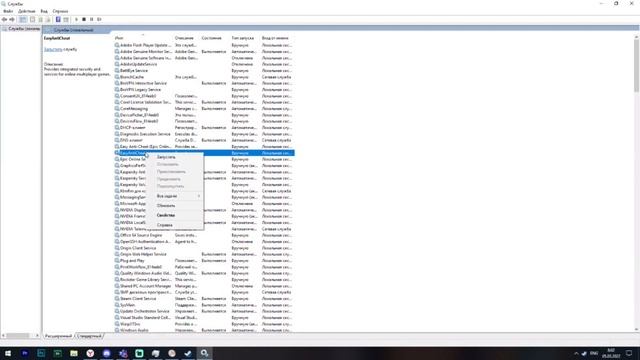Select the Diagnostic Execution Service row
The image size is (640, 360).
[204, 134]
